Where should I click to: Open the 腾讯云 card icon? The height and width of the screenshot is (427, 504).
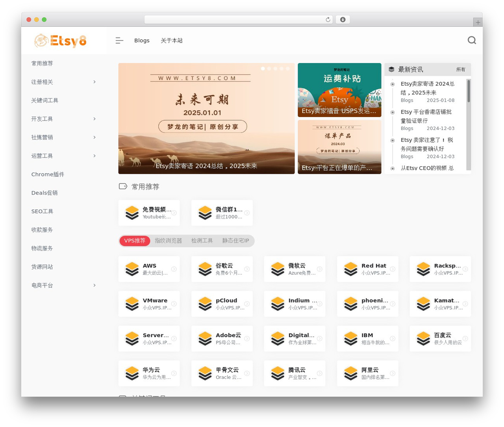[278, 373]
